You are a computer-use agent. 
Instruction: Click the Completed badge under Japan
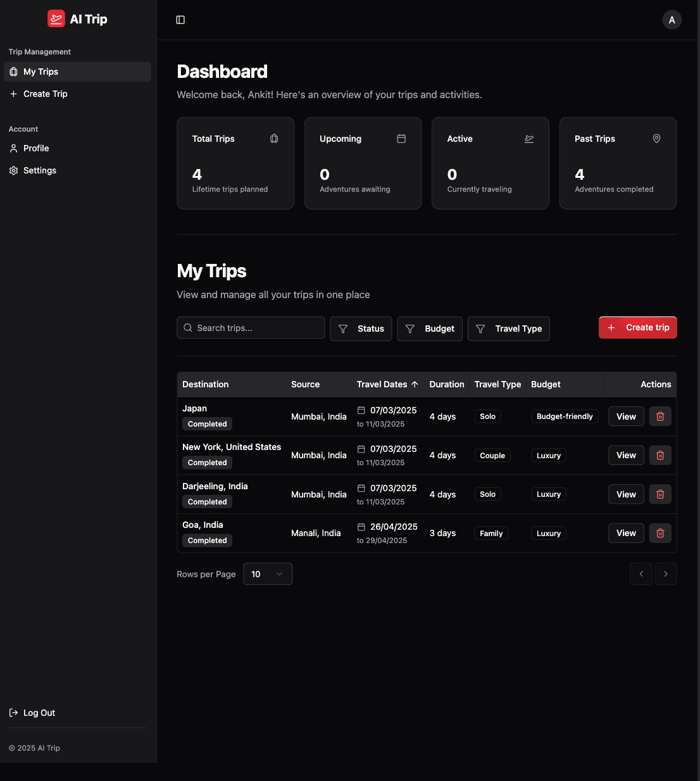point(207,424)
